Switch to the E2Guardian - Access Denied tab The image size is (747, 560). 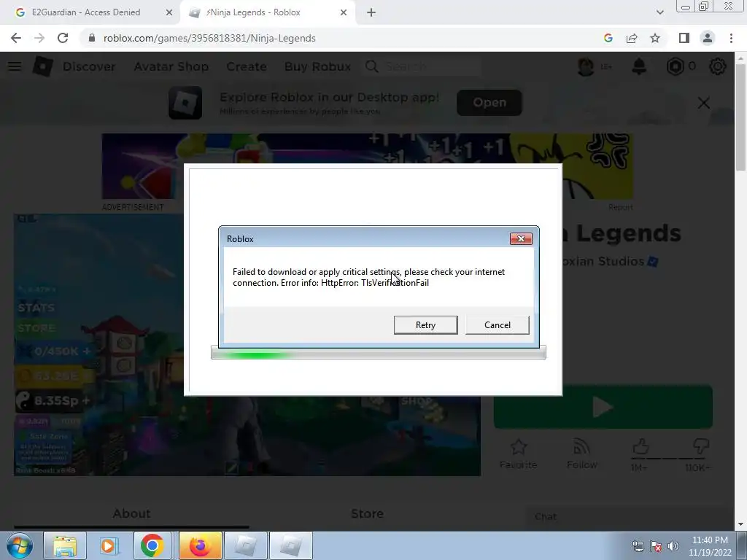(86, 12)
